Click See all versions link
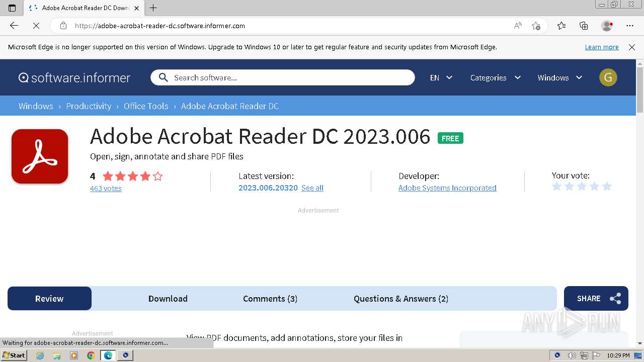Viewport: 644px width, 362px height. (312, 188)
